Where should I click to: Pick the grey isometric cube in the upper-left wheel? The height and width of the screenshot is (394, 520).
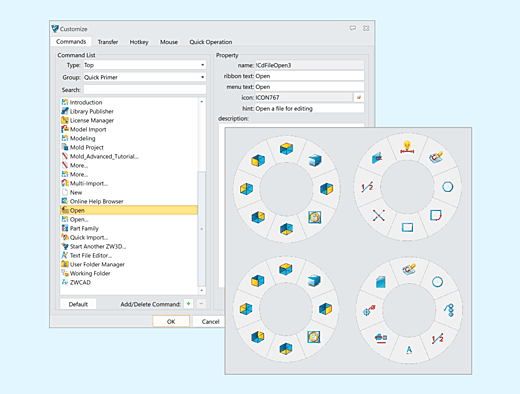tap(314, 160)
